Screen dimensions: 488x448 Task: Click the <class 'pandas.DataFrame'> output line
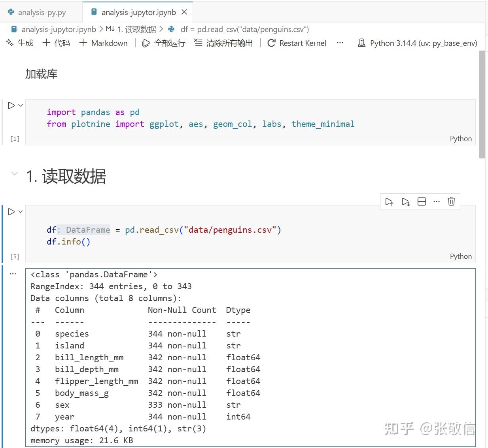[94, 275]
